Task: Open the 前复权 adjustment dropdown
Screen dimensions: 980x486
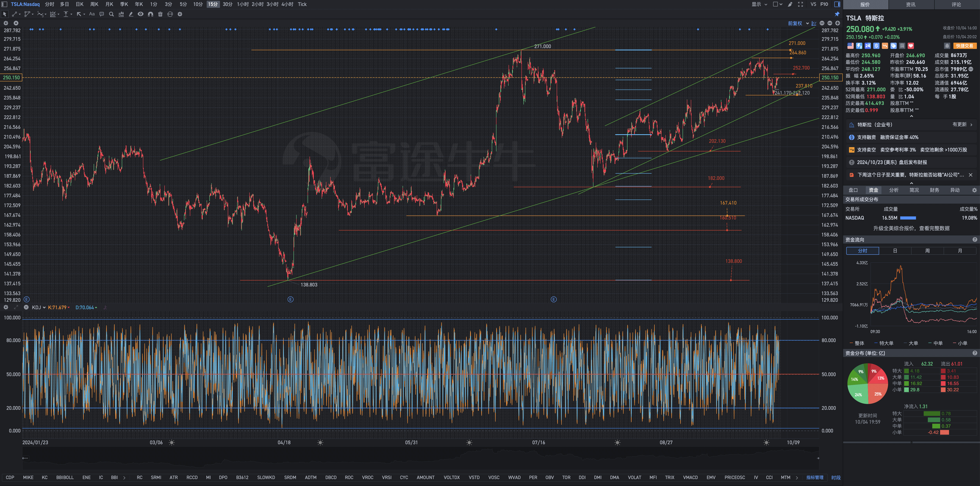Action: (798, 23)
